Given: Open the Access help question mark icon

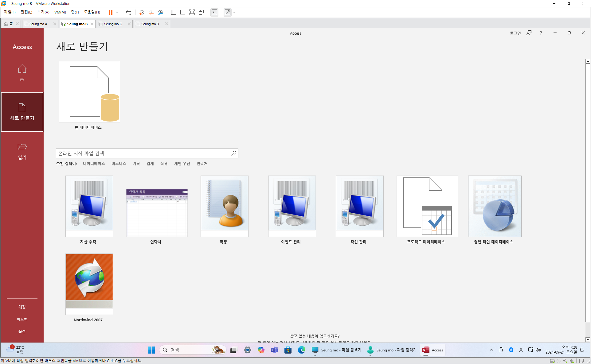Looking at the screenshot, I should [541, 33].
